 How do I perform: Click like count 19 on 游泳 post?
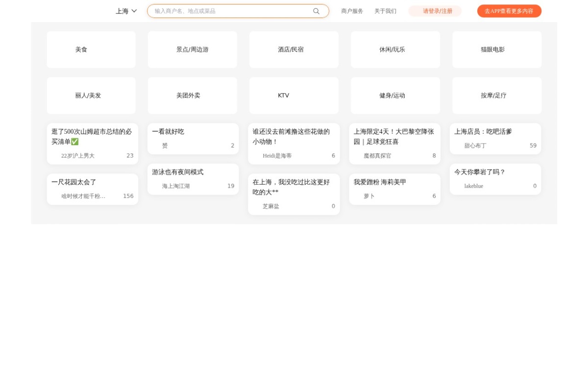pyautogui.click(x=231, y=186)
